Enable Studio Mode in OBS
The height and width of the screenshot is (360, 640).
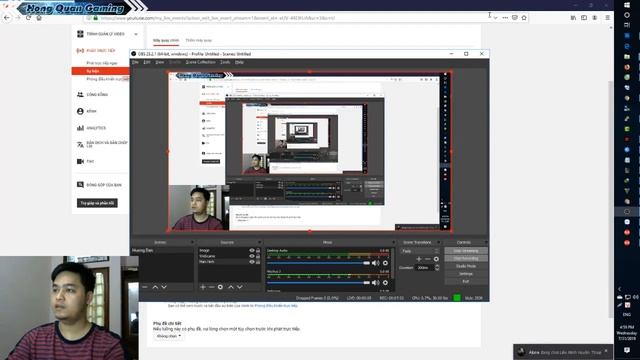(x=466, y=266)
